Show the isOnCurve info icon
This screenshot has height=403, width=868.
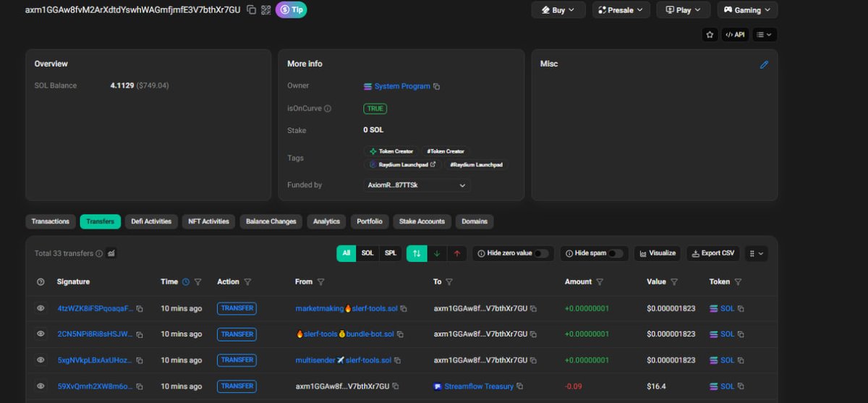[x=328, y=109]
